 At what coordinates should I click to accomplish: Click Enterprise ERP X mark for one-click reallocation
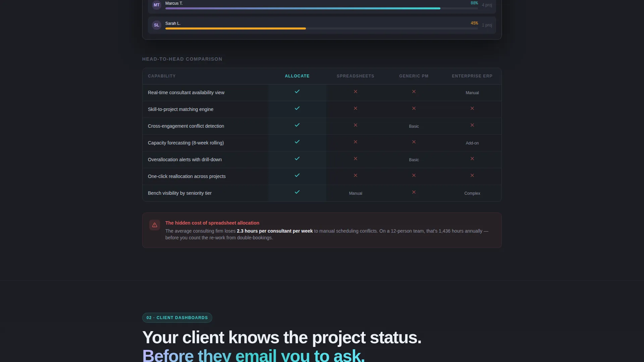click(x=472, y=175)
